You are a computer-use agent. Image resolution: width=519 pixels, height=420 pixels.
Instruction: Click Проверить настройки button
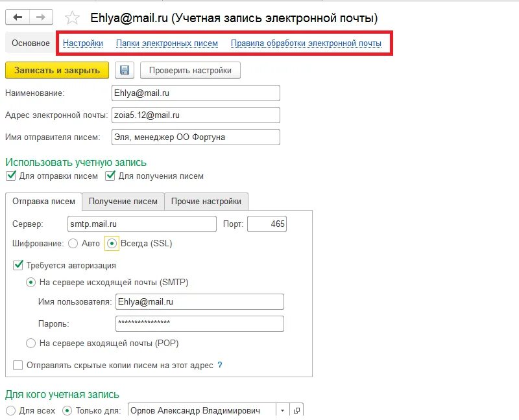190,70
